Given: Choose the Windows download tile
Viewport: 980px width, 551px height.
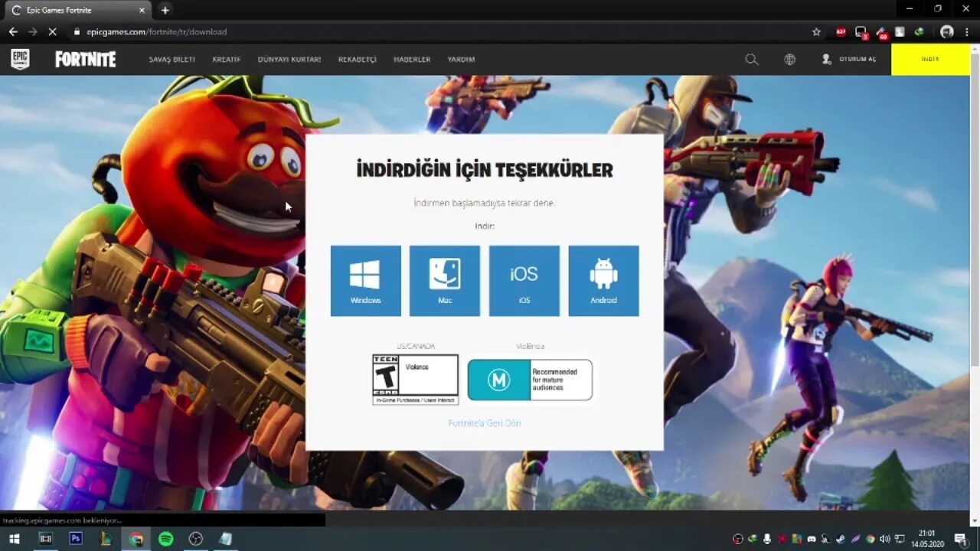Looking at the screenshot, I should (366, 281).
